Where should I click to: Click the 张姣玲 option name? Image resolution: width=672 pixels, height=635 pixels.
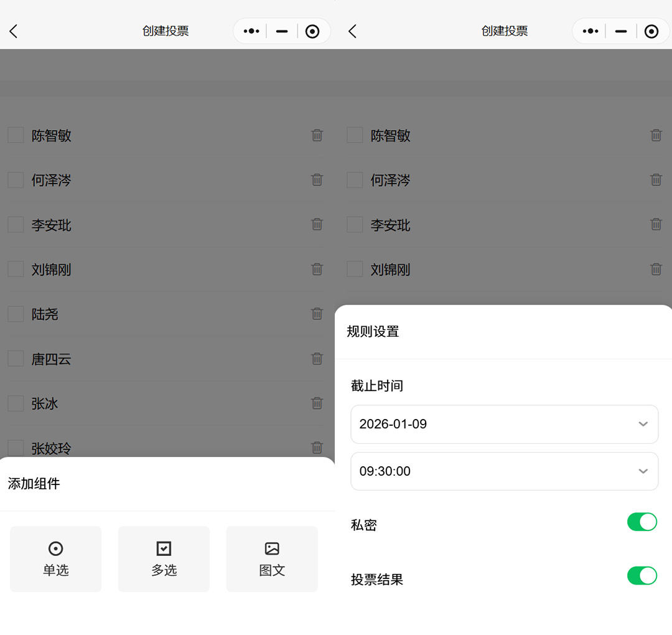pos(52,448)
